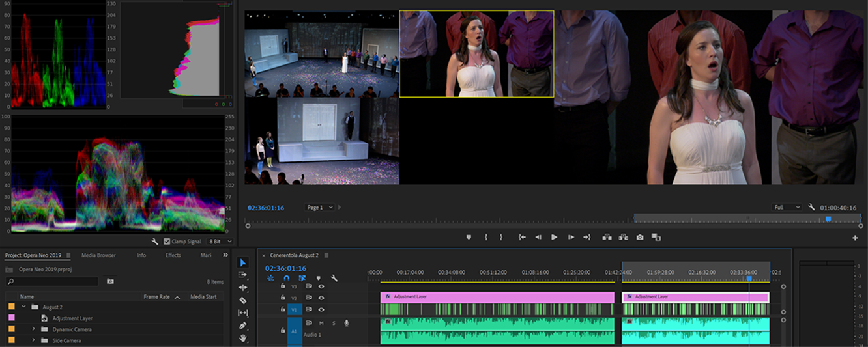Image resolution: width=868 pixels, height=347 pixels.
Task: Open Lumetri Scopes wrench settings
Action: (x=155, y=242)
